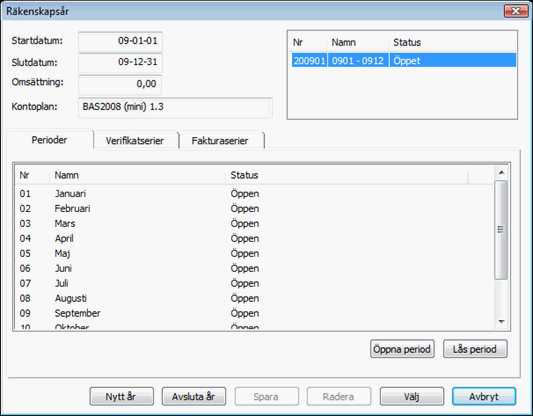Open the Fakturaserier tab
533x416 pixels.
coord(221,140)
